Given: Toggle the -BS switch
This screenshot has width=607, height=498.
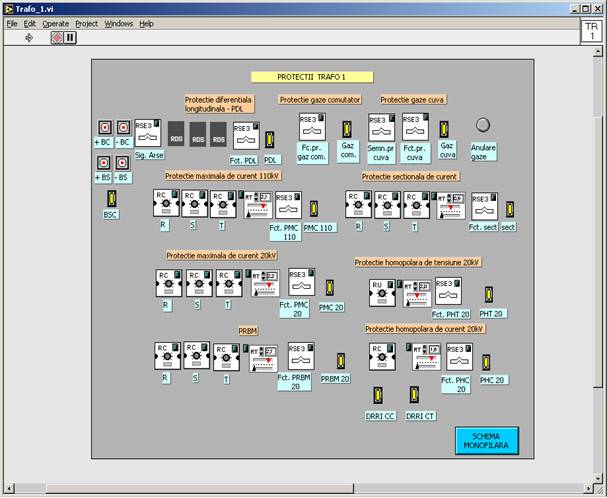Looking at the screenshot, I should pos(122,162).
